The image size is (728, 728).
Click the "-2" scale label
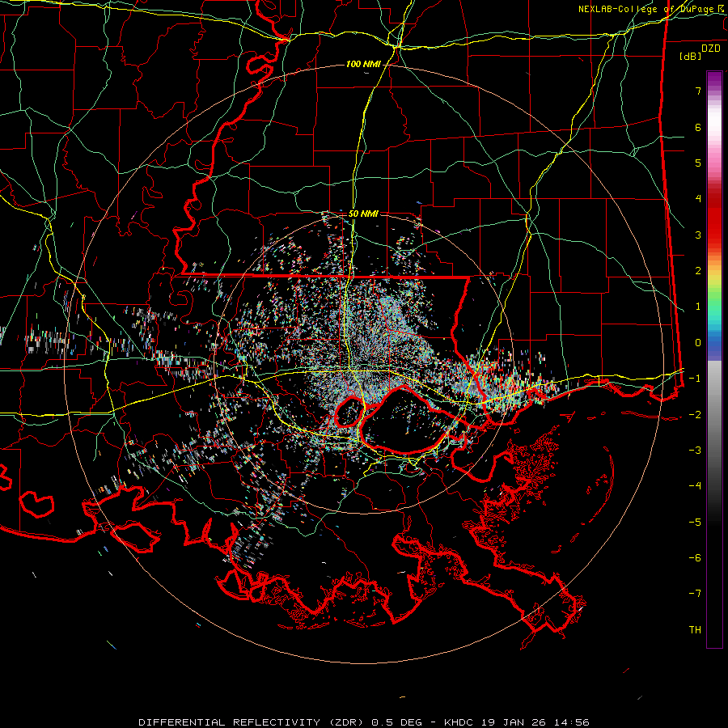pyautogui.click(x=695, y=415)
